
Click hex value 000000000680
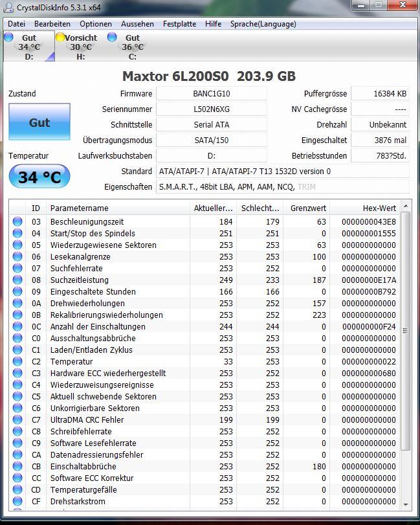[x=368, y=373]
